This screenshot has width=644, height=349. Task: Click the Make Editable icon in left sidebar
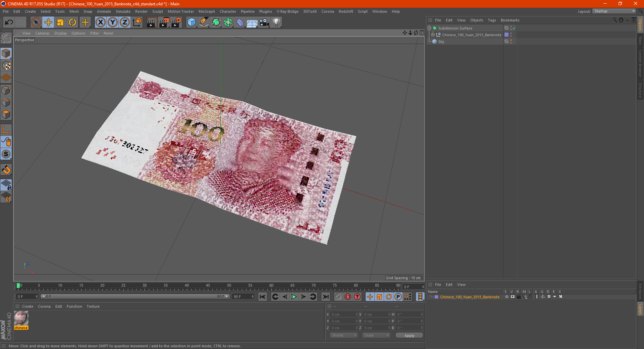click(x=6, y=38)
